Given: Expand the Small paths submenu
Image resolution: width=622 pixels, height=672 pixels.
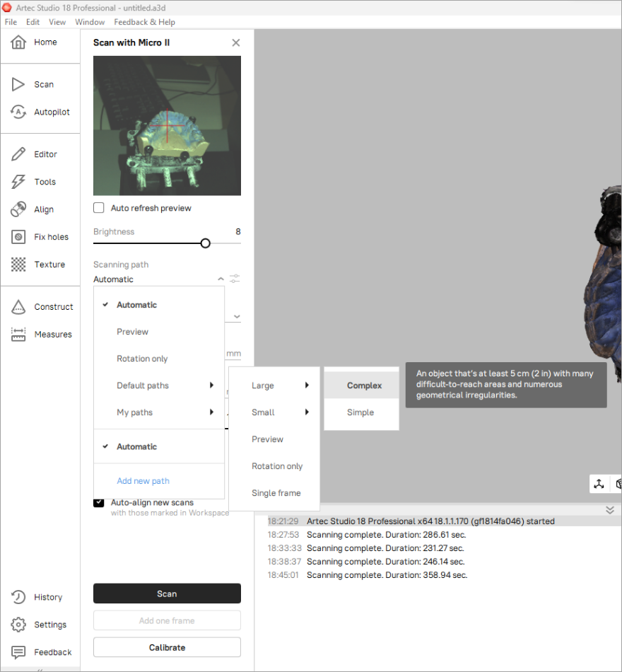Looking at the screenshot, I should pyautogui.click(x=274, y=412).
